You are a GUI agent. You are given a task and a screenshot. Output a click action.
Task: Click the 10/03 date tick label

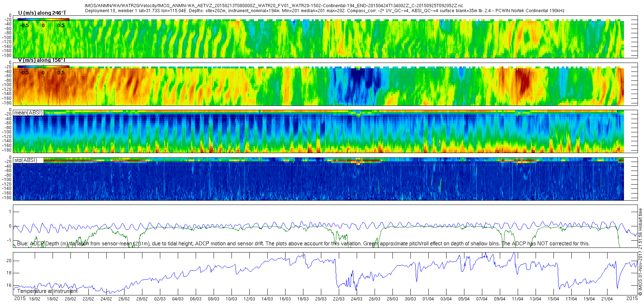point(231,299)
